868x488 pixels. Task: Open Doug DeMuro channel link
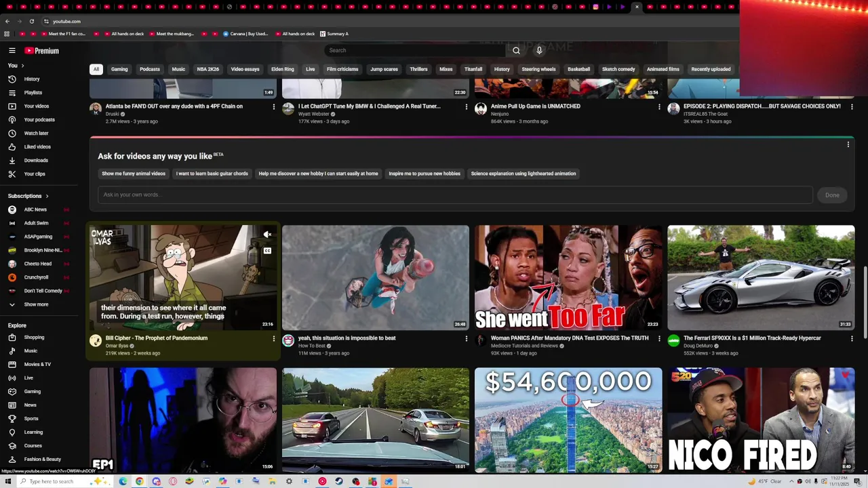pyautogui.click(x=698, y=346)
